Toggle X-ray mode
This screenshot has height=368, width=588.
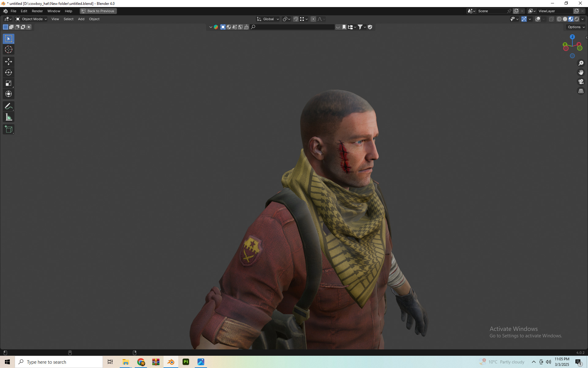[x=551, y=19]
